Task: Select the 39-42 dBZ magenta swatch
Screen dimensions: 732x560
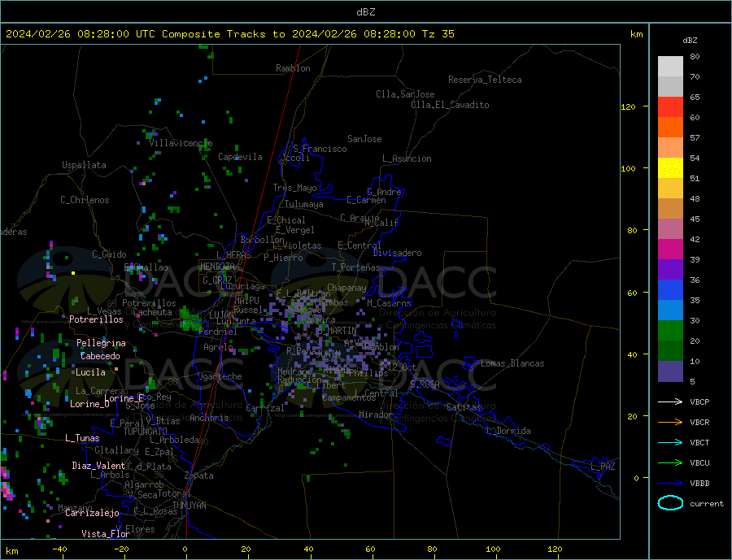Action: point(670,250)
